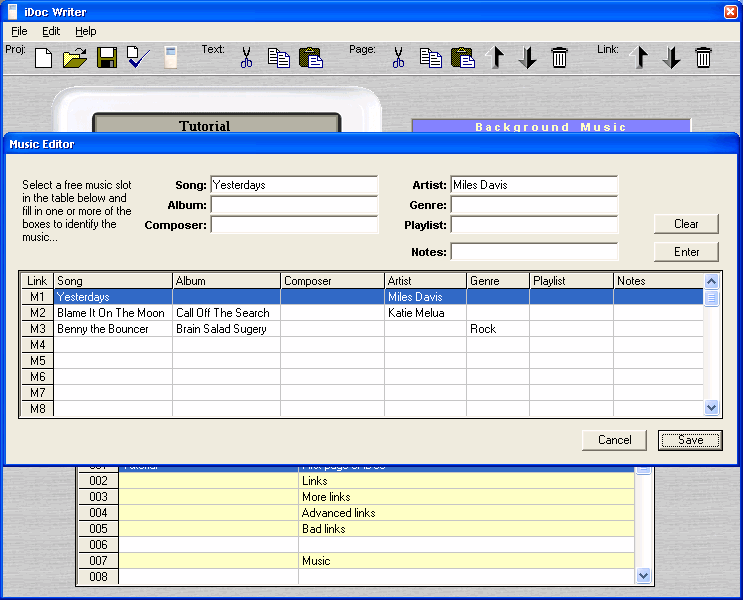Click the New project icon

43,58
